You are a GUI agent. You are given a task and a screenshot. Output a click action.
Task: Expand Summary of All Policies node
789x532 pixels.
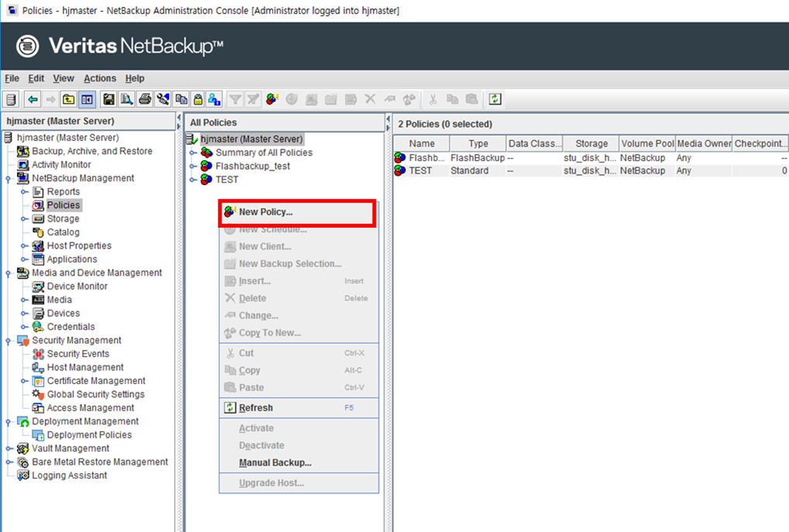click(192, 153)
